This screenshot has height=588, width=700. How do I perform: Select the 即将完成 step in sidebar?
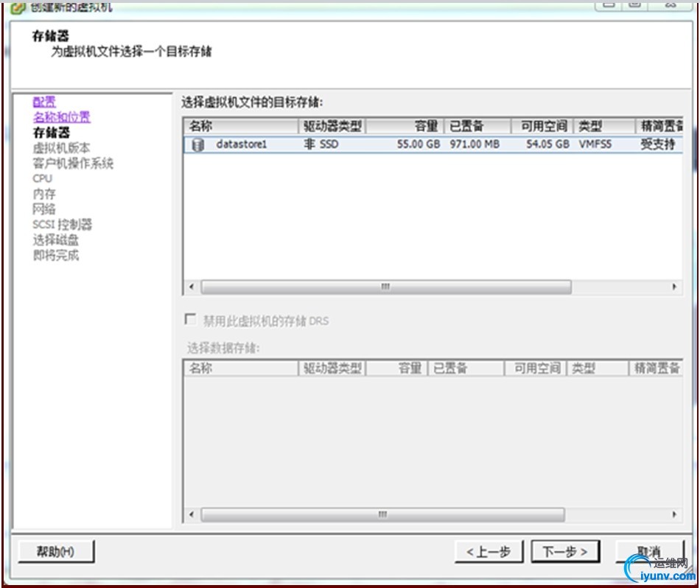56,256
